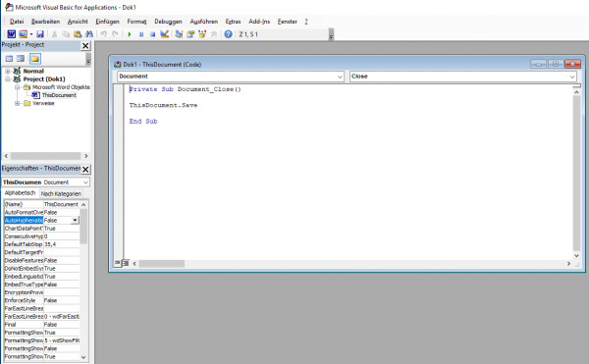This screenshot has height=364, width=589.
Task: Select ThisDocument in project tree
Action: pyautogui.click(x=59, y=95)
